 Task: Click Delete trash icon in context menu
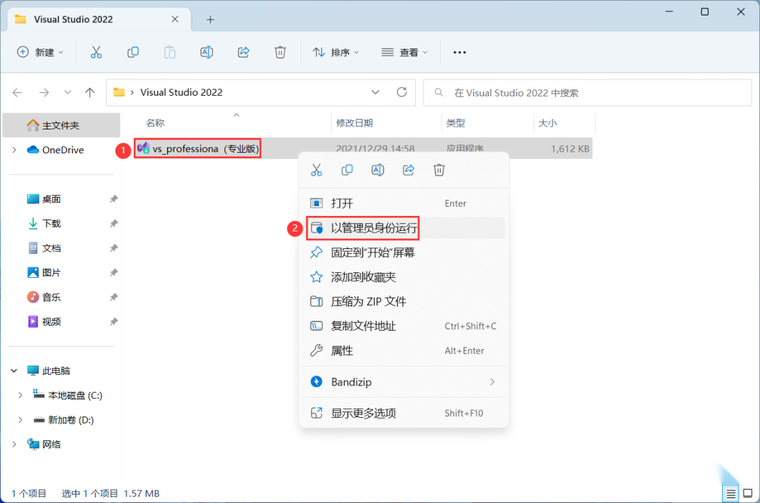pyautogui.click(x=439, y=170)
